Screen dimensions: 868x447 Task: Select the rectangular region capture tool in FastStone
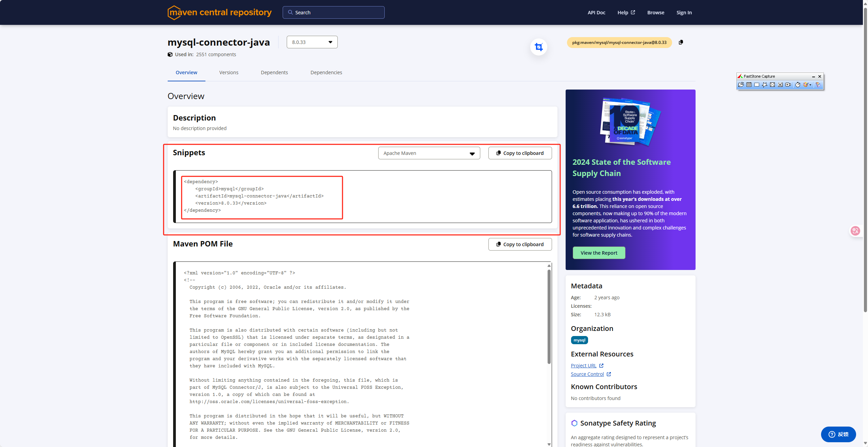click(x=757, y=85)
